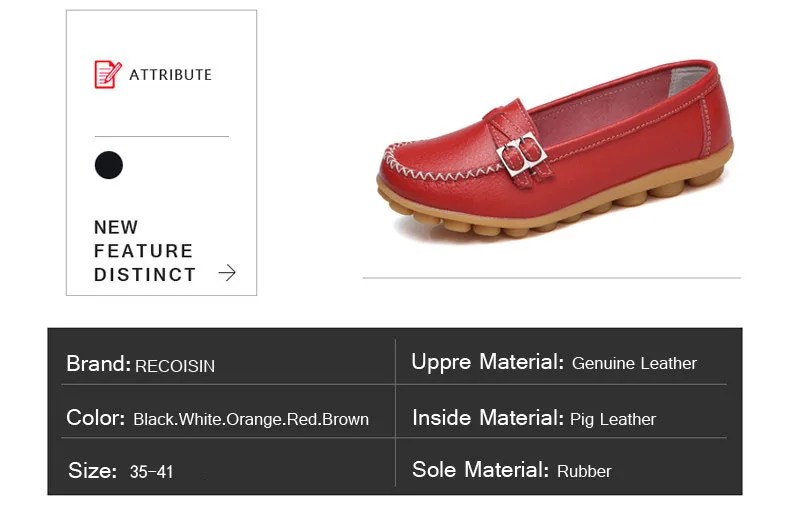Click the Genuine Leather value
The image size is (790, 527).
(x=634, y=363)
